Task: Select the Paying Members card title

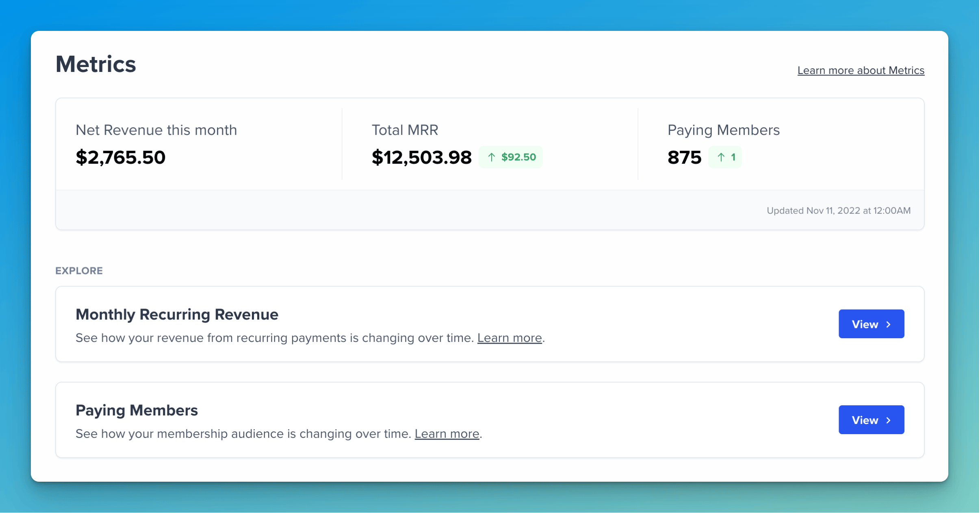Action: [x=137, y=410]
